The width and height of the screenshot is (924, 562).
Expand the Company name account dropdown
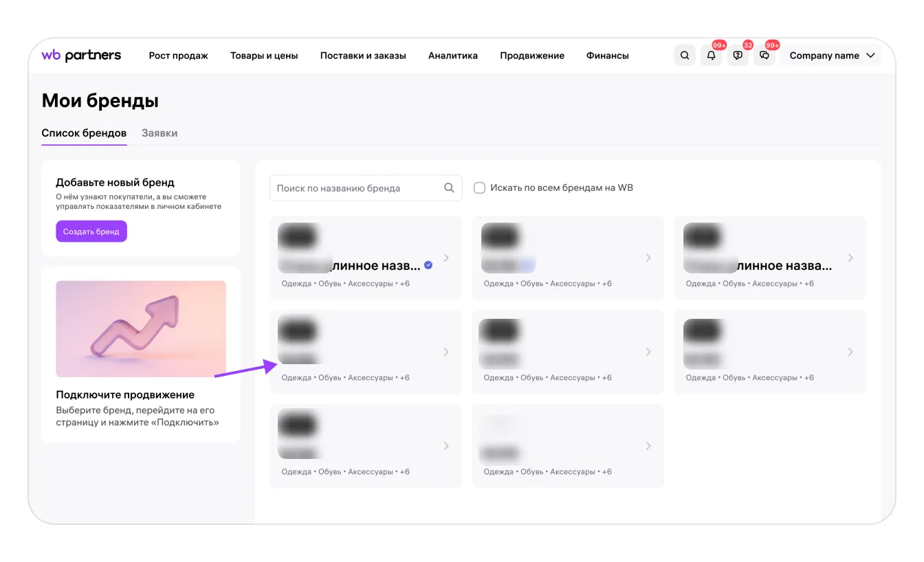(x=832, y=56)
